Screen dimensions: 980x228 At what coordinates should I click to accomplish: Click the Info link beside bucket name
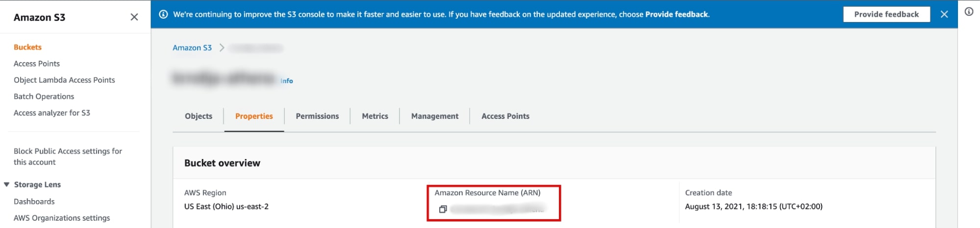287,81
